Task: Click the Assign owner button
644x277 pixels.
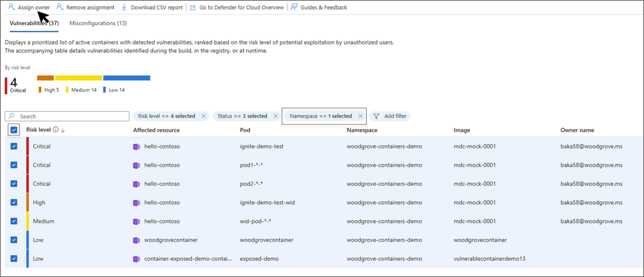Action: [x=29, y=7]
